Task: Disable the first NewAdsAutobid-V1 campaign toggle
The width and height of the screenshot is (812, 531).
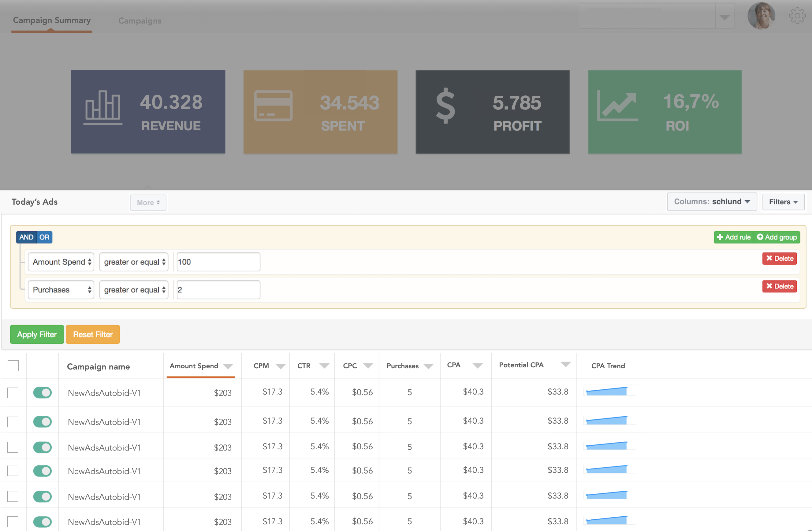Action: (42, 392)
